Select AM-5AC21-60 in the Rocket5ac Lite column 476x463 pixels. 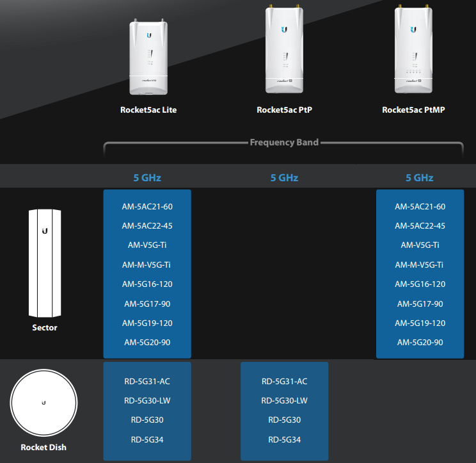(147, 207)
